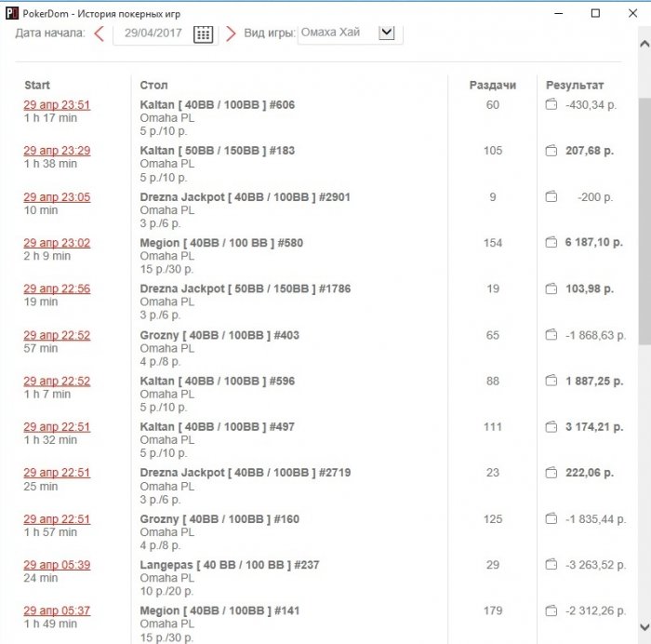Viewport: 651px width, 644px height.
Task: Click the wallet icon next to 103,98 р.
Action: coord(551,288)
